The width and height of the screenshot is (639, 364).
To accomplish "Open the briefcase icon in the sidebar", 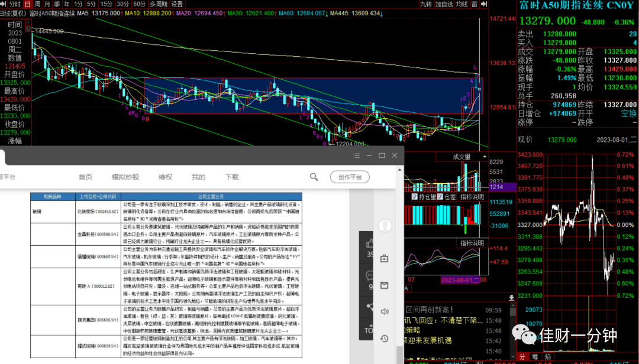I will [x=385, y=259].
